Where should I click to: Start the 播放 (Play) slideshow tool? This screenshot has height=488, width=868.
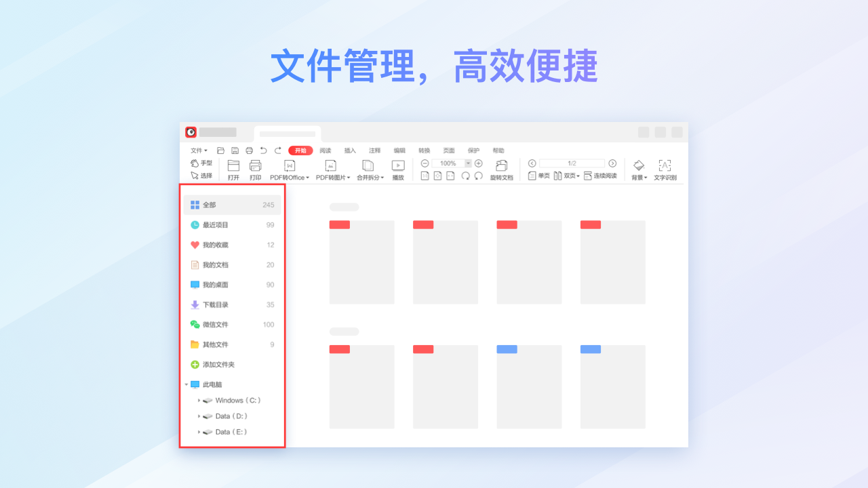click(x=398, y=168)
